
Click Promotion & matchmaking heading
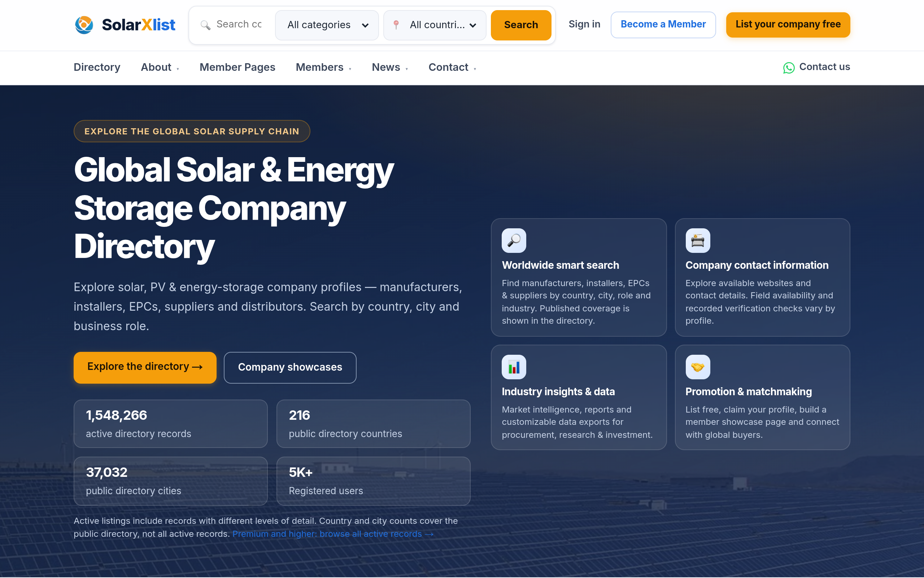pos(748,392)
